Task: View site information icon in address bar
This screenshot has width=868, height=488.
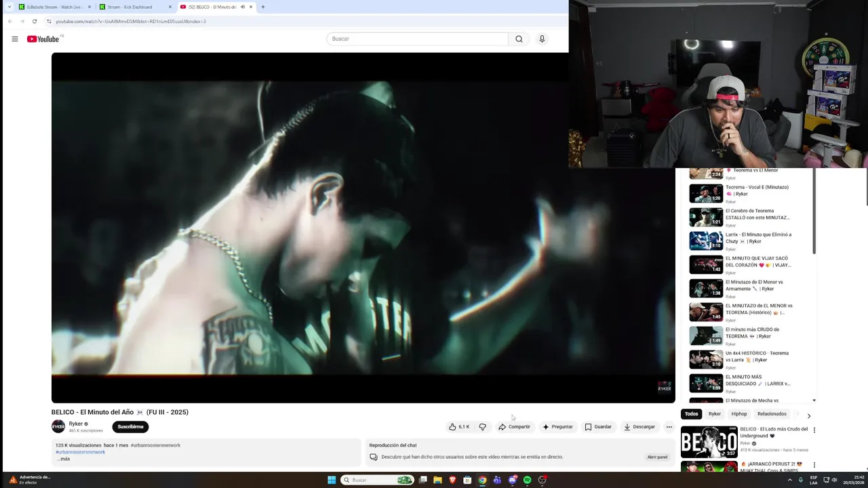Action: [x=48, y=21]
